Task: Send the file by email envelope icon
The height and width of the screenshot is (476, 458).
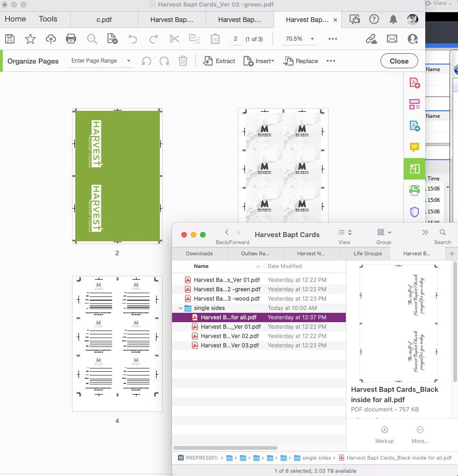Action: (392, 39)
